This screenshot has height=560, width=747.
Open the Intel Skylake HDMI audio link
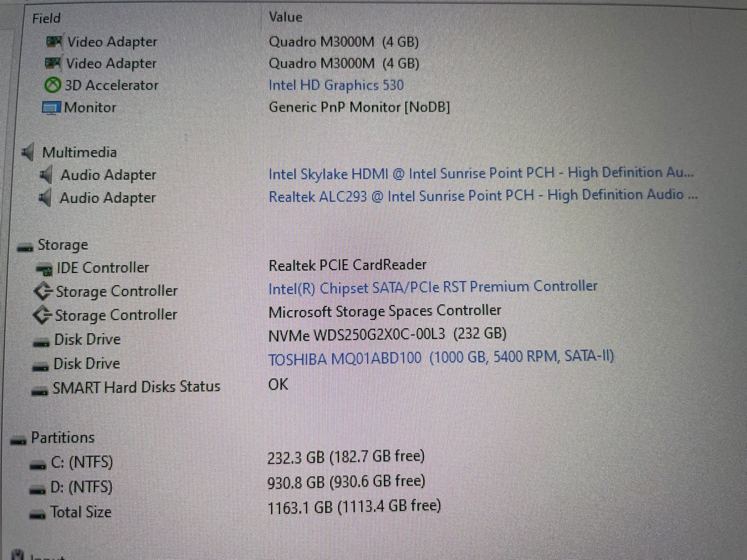point(481,174)
